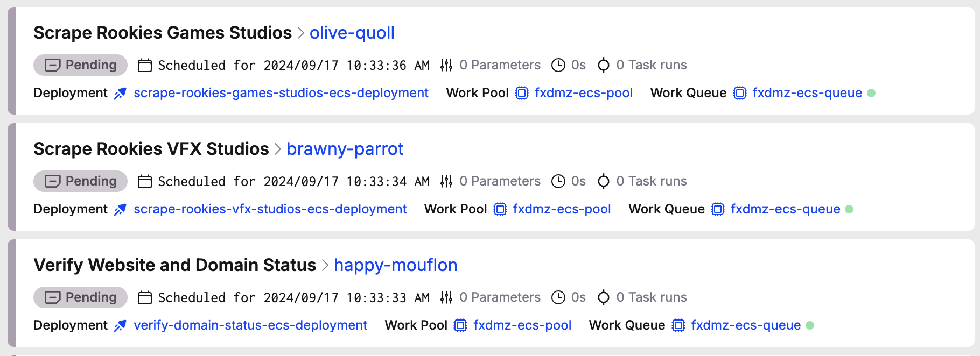Click the green status dot for olive-quoll queue
This screenshot has width=980, height=356.
pyautogui.click(x=871, y=93)
